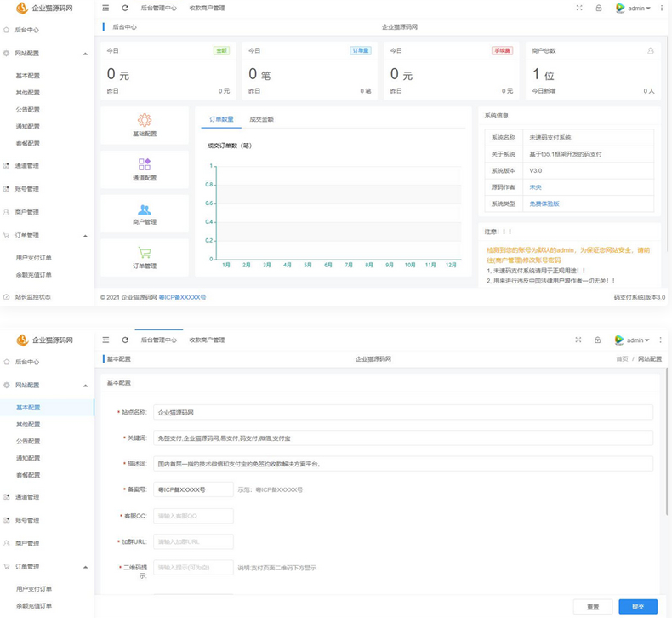Collapse sidebar with menu icon on 基本配置 page
Screen dimensions: 672x618
(x=105, y=340)
